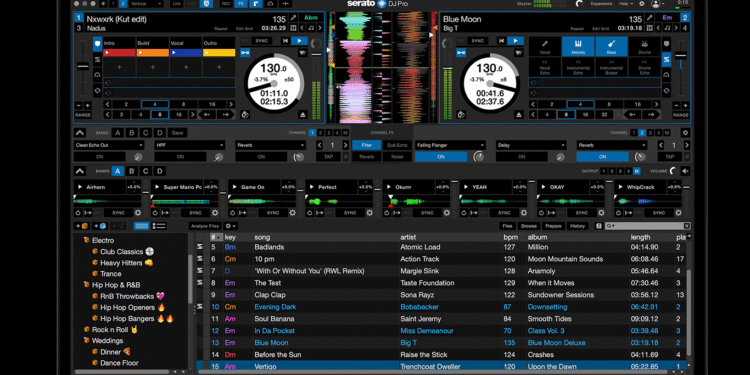
Task: Click the library search field
Action: tap(648, 226)
